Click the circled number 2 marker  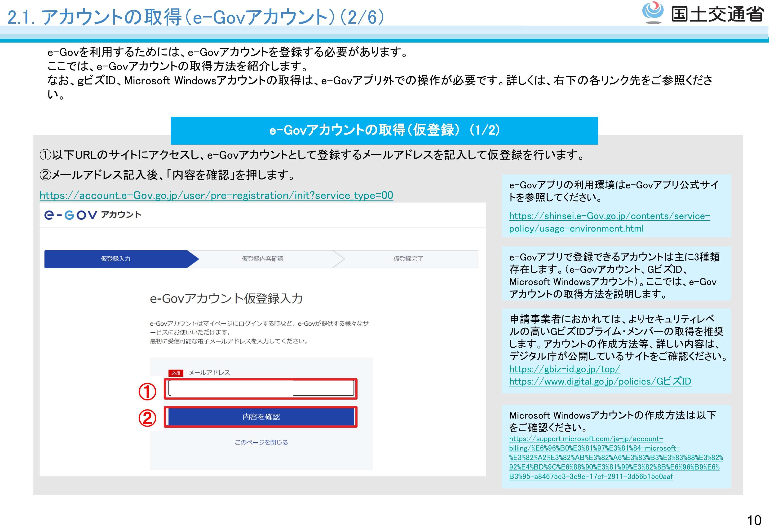click(147, 418)
